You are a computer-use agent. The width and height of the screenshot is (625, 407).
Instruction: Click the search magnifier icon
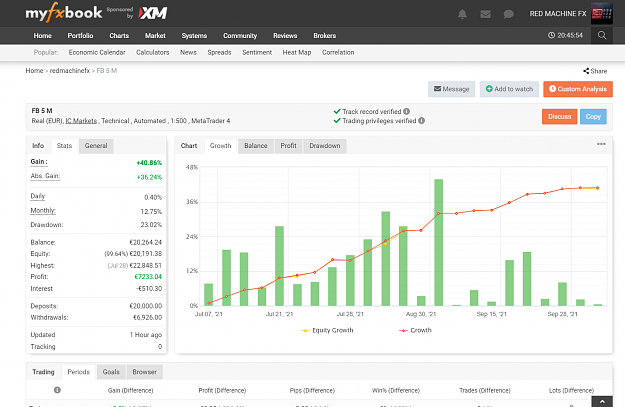click(602, 35)
